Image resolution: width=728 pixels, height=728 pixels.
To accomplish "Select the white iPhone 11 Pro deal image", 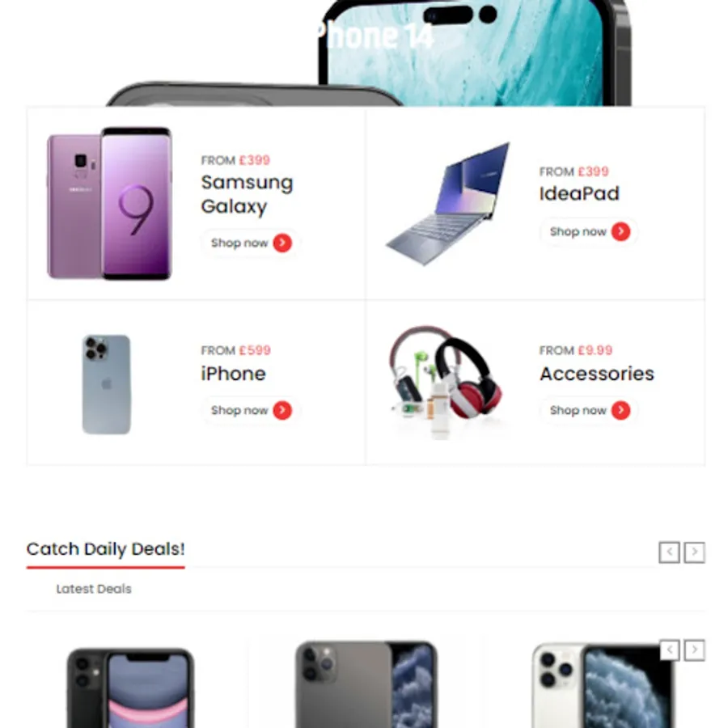I will (x=603, y=685).
